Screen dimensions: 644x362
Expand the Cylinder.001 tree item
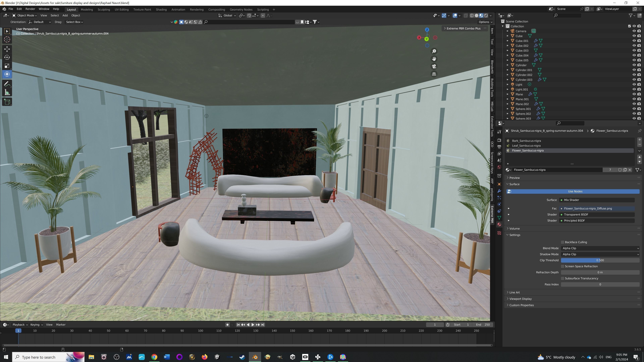(507, 70)
